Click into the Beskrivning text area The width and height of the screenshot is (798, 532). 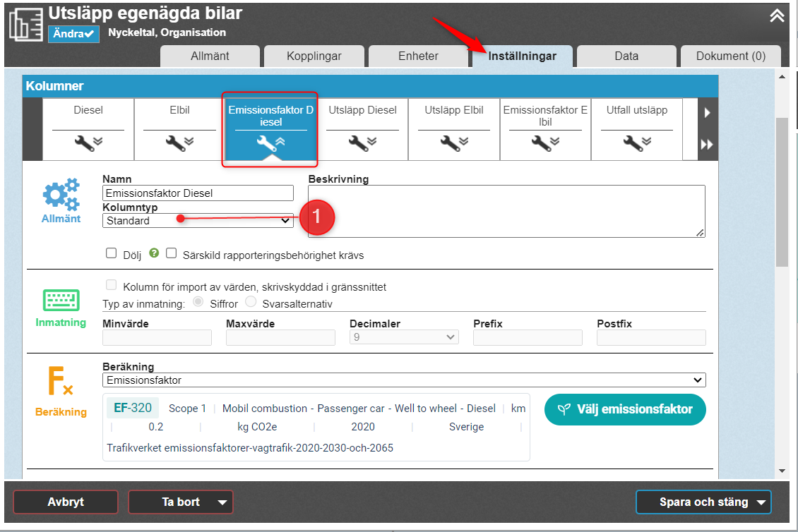506,211
